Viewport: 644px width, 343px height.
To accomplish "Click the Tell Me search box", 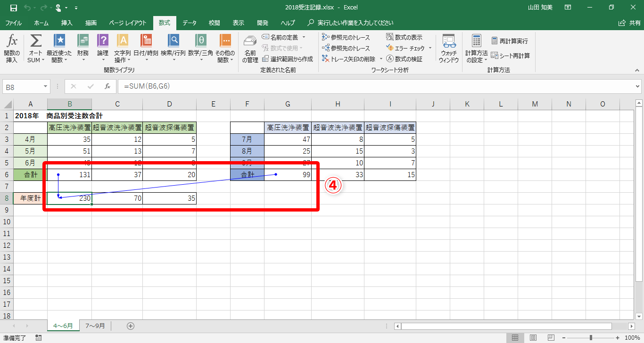I will point(350,23).
